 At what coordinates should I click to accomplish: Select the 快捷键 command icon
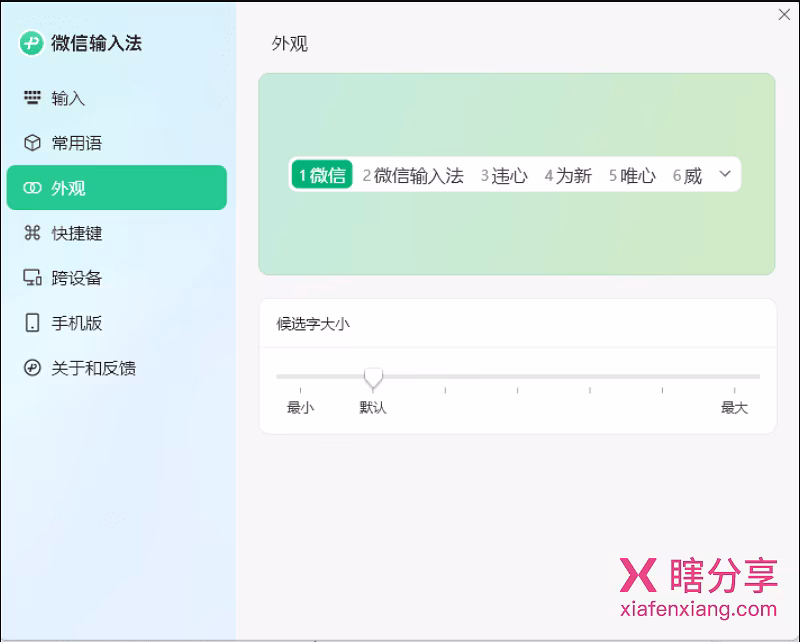[x=31, y=233]
